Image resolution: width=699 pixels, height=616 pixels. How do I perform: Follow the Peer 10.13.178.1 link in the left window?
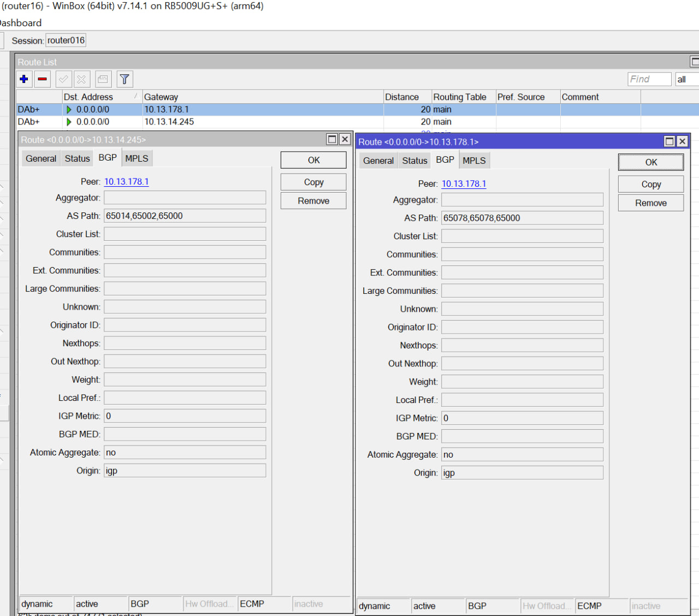click(126, 182)
